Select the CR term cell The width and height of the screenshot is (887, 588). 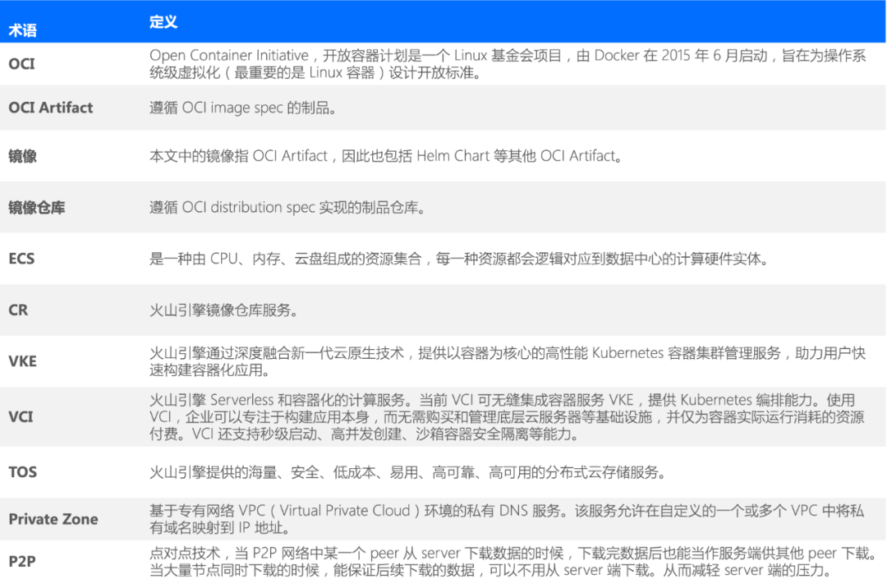tap(18, 310)
